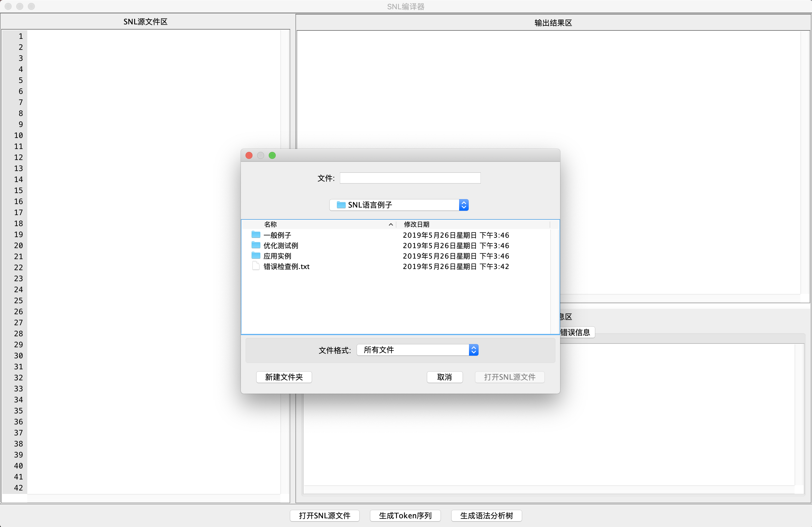Click the 生成语法分析树 button
The height and width of the screenshot is (527, 812).
486,515
